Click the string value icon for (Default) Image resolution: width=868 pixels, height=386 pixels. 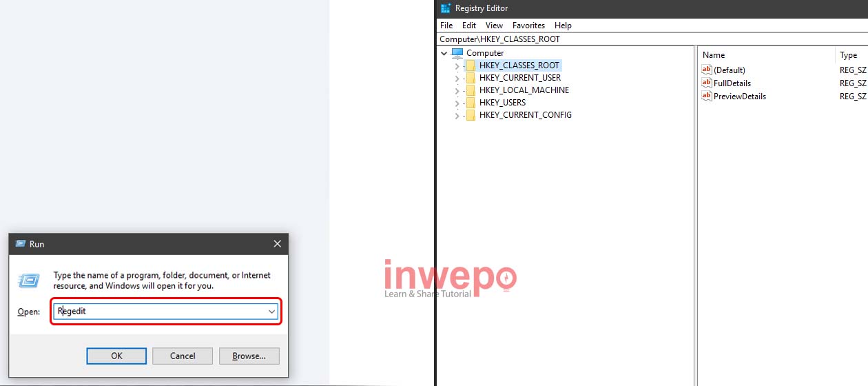(706, 70)
